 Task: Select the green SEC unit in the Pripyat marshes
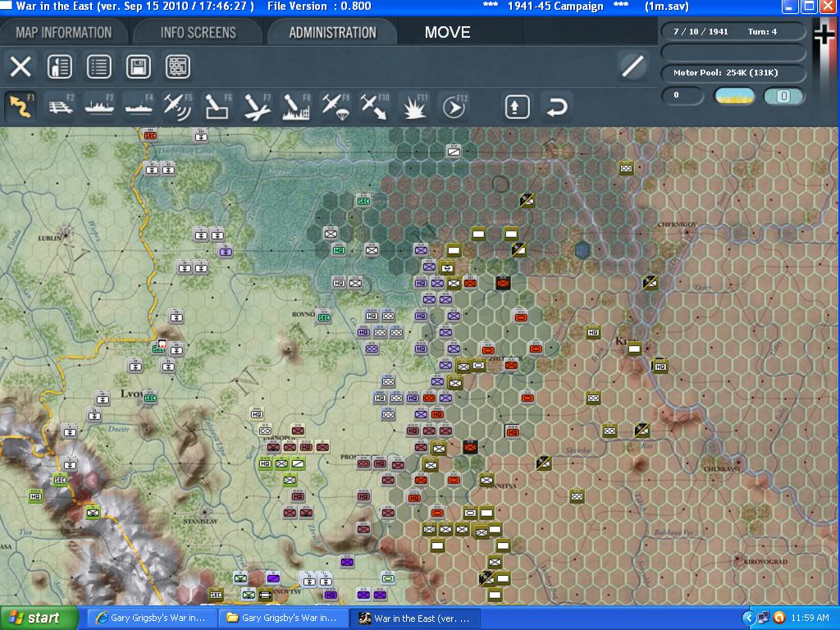[363, 201]
